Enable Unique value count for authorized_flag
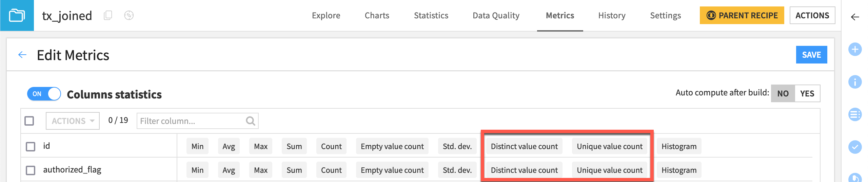Image resolution: width=868 pixels, height=182 pixels. point(610,170)
